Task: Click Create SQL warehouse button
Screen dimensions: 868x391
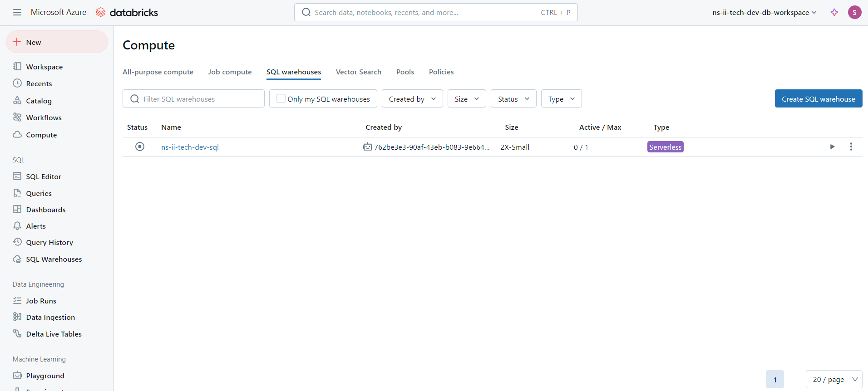Action: 819,98
